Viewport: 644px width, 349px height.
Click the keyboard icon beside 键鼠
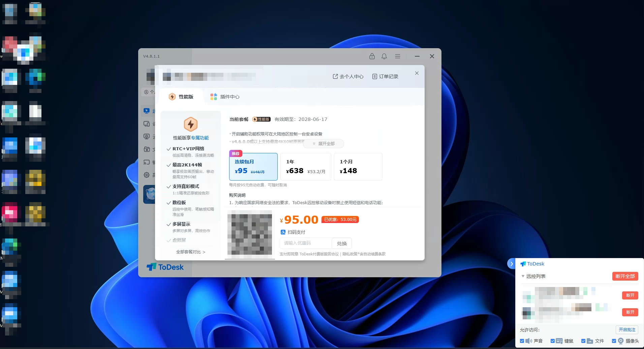(559, 341)
